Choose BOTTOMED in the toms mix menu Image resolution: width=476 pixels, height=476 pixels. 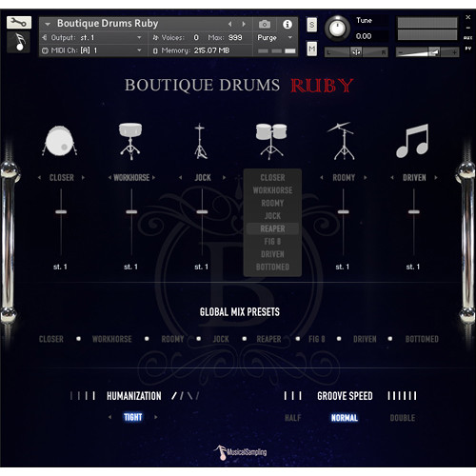click(272, 268)
